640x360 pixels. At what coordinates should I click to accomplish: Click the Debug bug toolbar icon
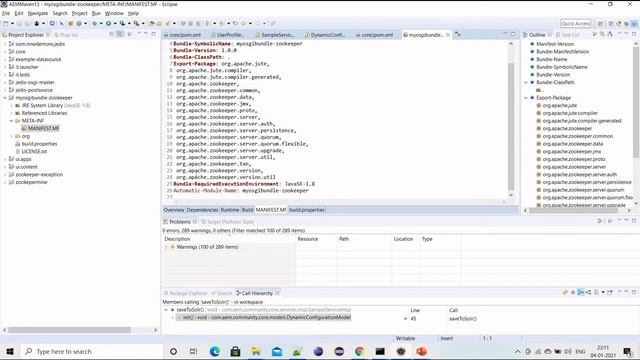(94, 24)
